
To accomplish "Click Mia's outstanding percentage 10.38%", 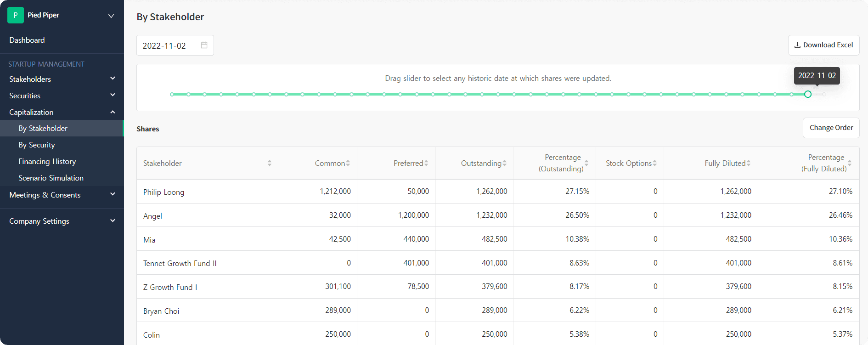I will [577, 239].
